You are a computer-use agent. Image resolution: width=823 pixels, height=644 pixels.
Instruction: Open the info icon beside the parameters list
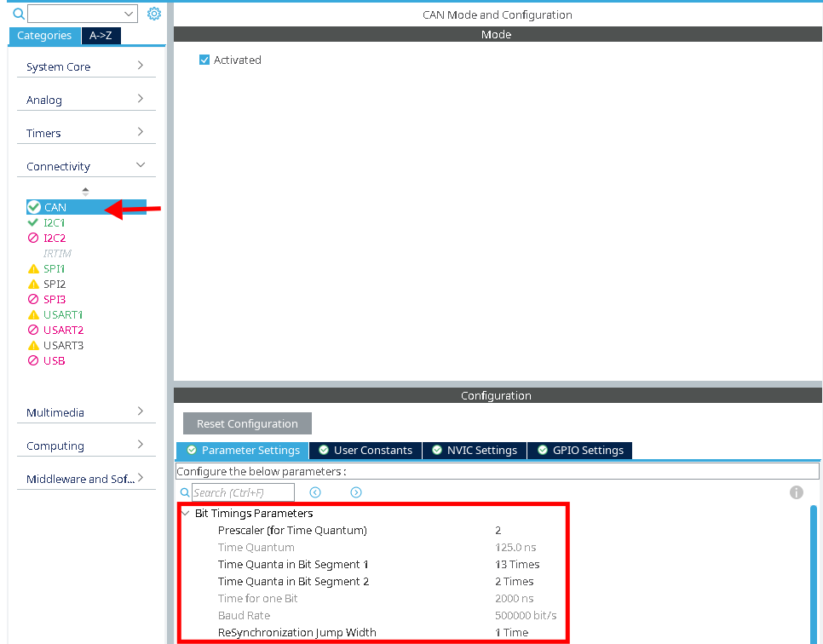pyautogui.click(x=797, y=492)
